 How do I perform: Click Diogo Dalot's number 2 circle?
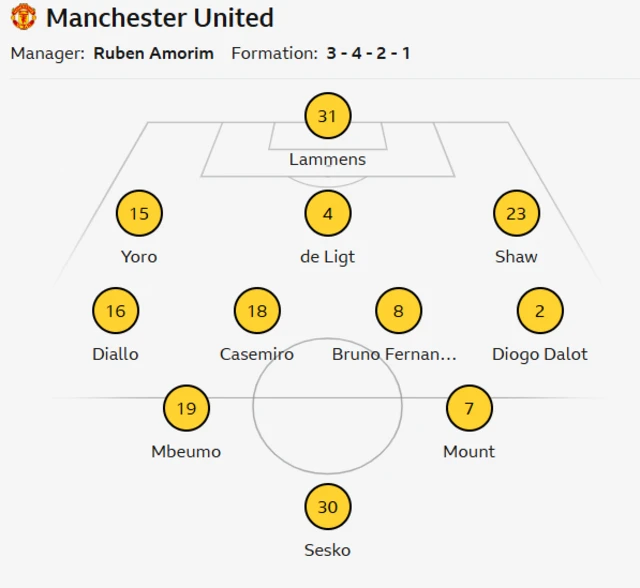pyautogui.click(x=540, y=311)
